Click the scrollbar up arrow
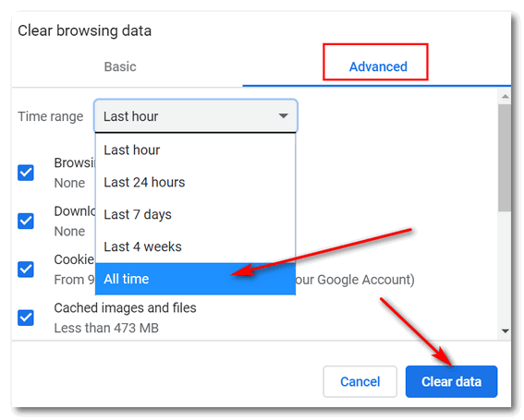Image resolution: width=524 pixels, height=420 pixels. (505, 97)
